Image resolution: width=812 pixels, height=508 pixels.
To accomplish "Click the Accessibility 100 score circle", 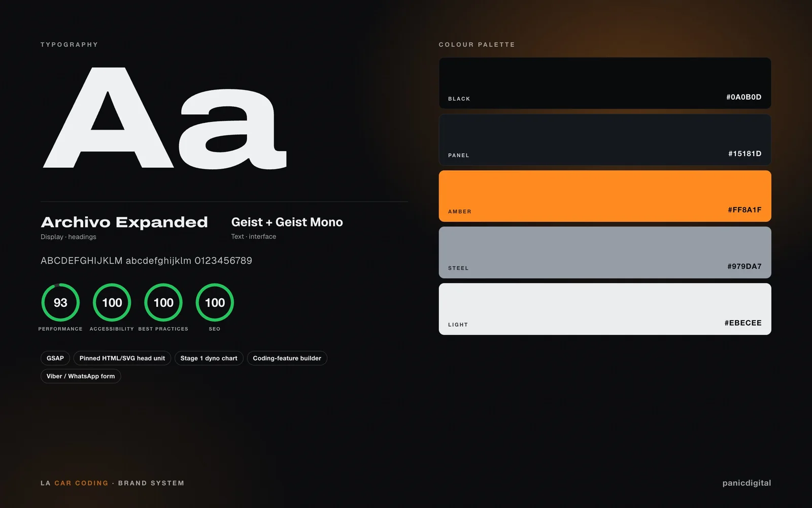I will (x=112, y=302).
